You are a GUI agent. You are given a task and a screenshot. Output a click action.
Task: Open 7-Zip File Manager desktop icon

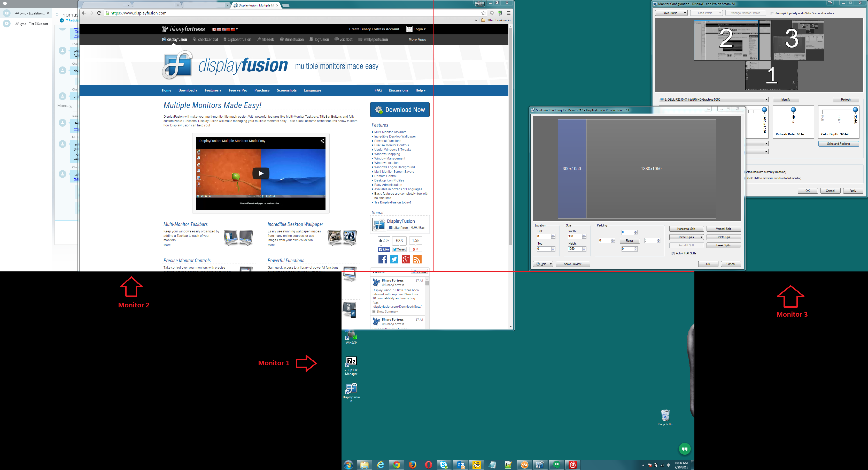pos(351,362)
